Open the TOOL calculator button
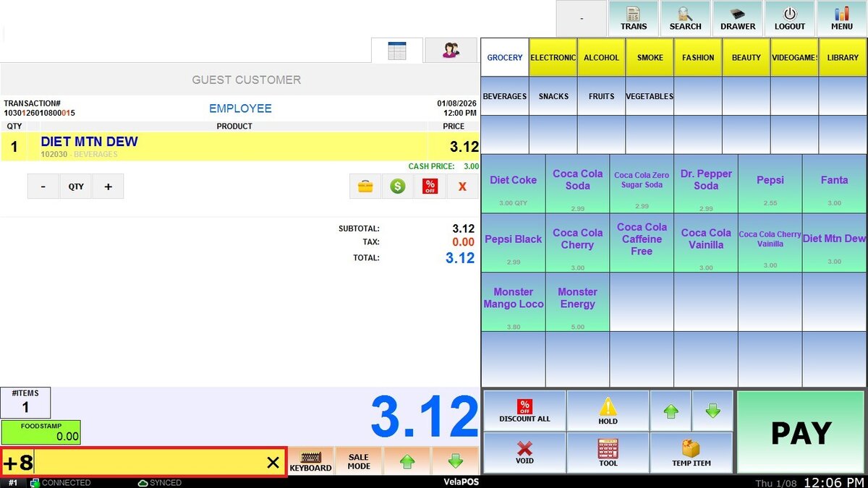Image resolution: width=868 pixels, height=488 pixels. point(608,453)
